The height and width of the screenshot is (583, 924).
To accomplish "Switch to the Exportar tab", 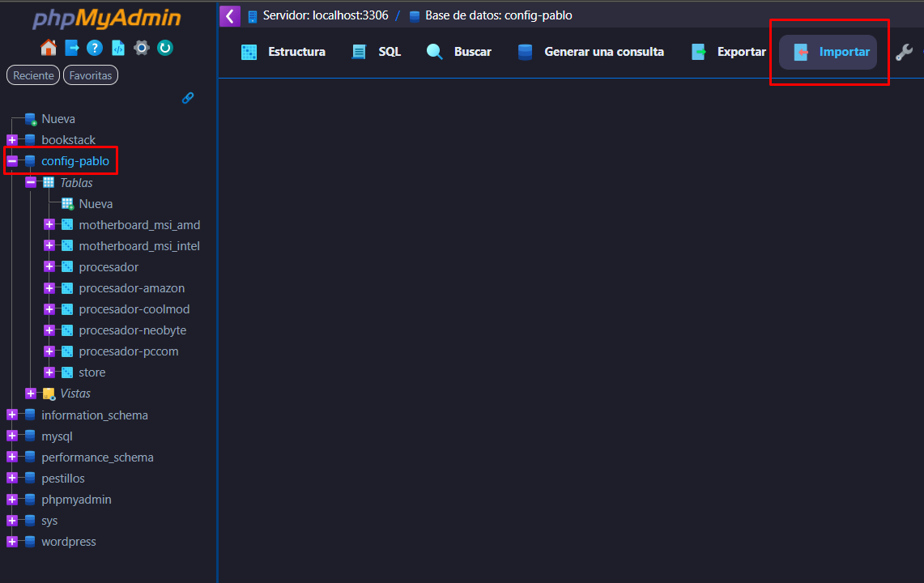I will pos(728,53).
